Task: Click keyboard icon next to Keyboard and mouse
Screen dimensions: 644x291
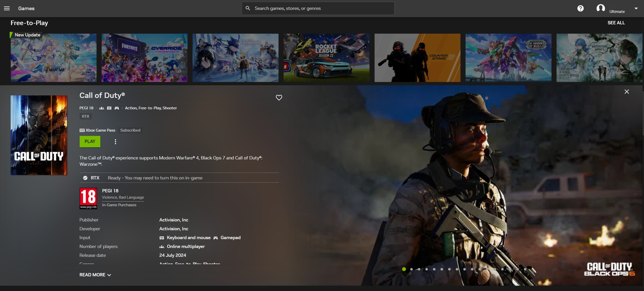Action: click(162, 238)
